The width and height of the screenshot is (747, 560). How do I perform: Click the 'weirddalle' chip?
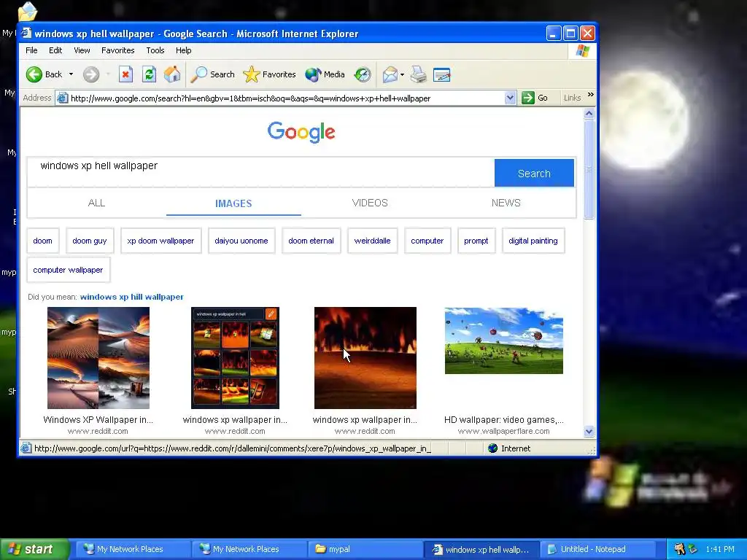coord(373,241)
